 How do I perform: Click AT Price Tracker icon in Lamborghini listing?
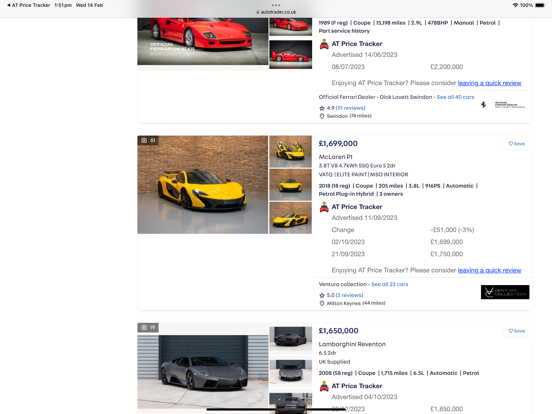324,386
